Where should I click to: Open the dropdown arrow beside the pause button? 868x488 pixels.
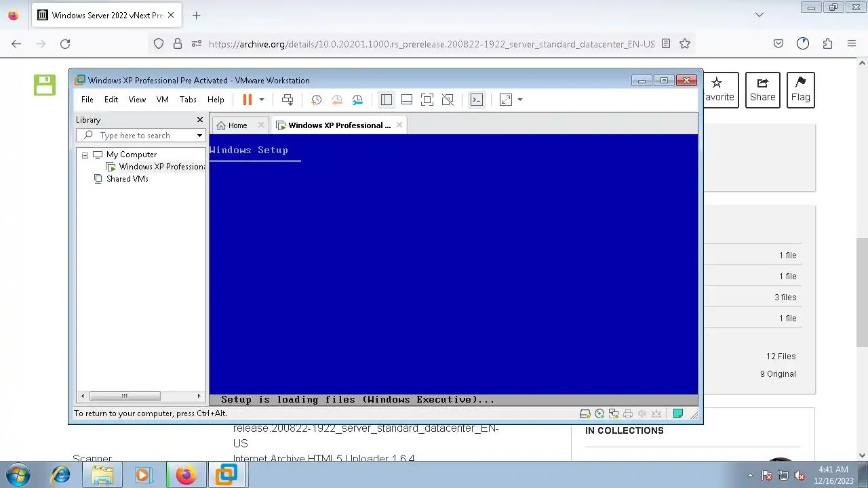(262, 100)
